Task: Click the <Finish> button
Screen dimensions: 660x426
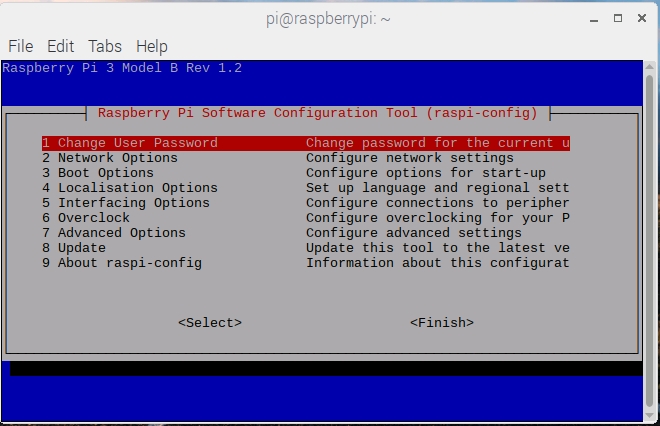Action: click(442, 323)
